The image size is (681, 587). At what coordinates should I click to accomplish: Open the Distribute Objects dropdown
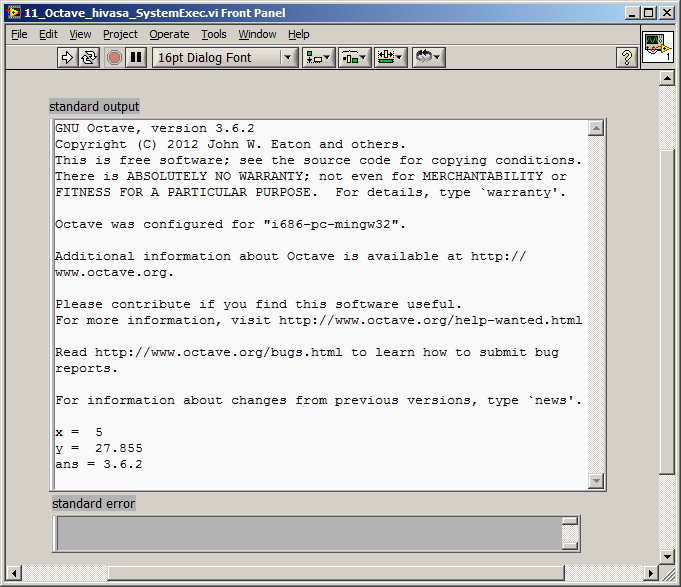pos(354,57)
